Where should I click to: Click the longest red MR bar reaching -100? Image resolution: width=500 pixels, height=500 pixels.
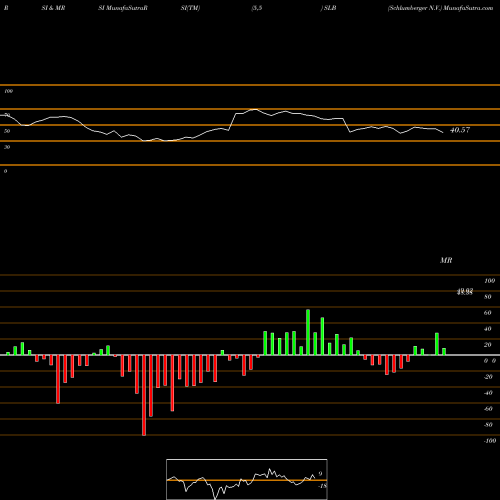(x=144, y=395)
